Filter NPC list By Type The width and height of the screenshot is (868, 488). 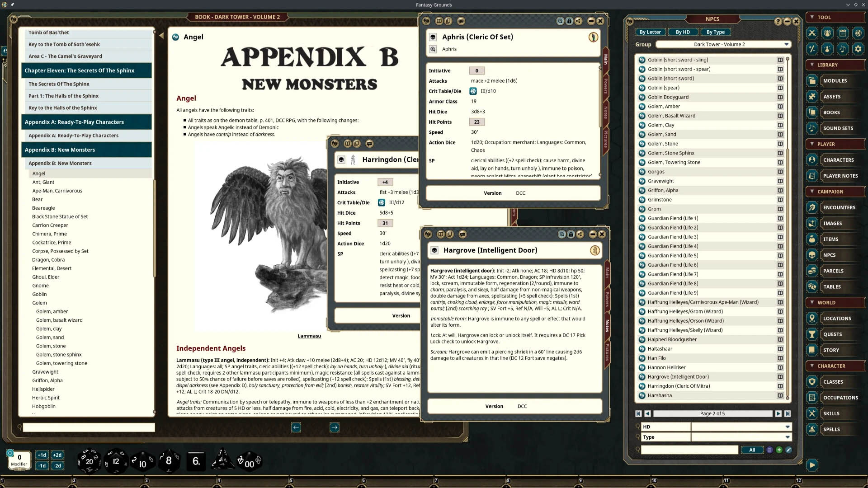tap(716, 32)
